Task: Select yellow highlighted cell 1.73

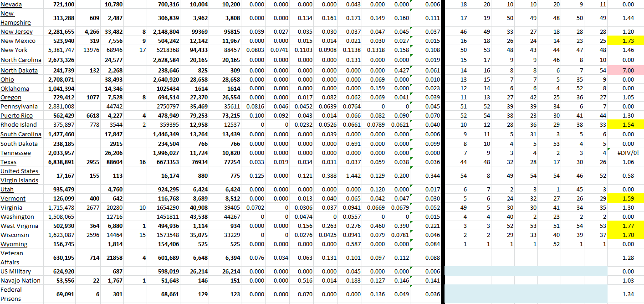Action: click(625, 41)
